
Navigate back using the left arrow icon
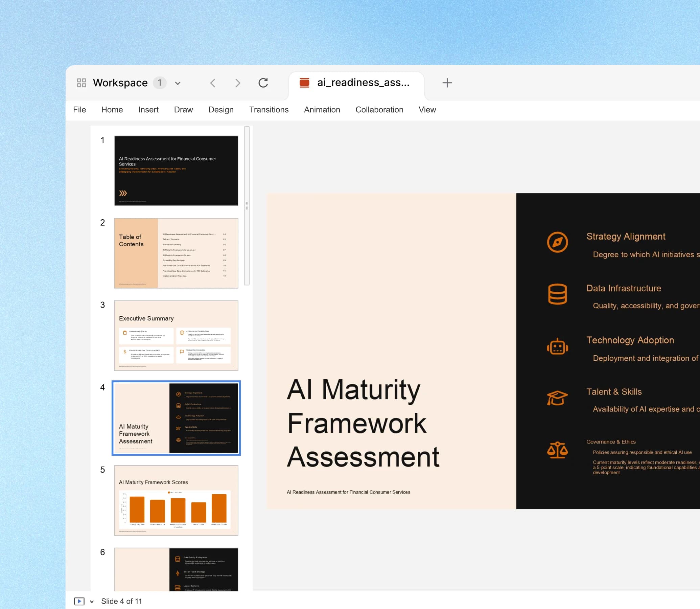tap(213, 83)
